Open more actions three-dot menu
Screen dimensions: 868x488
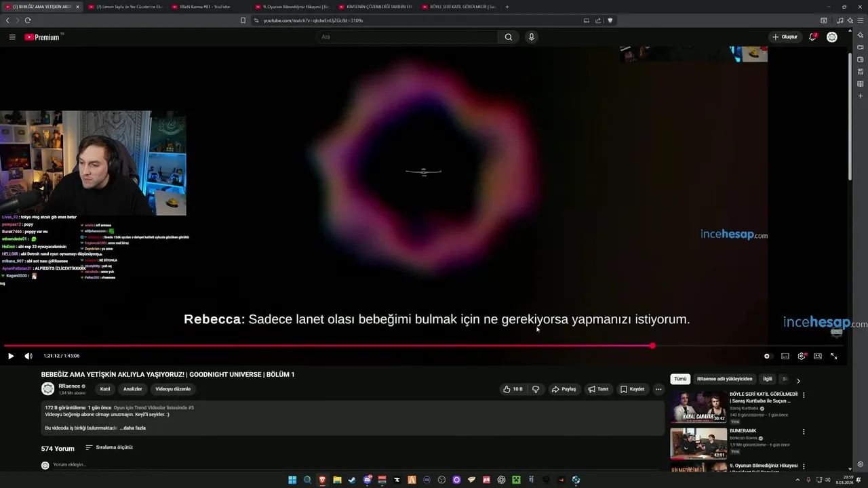658,390
